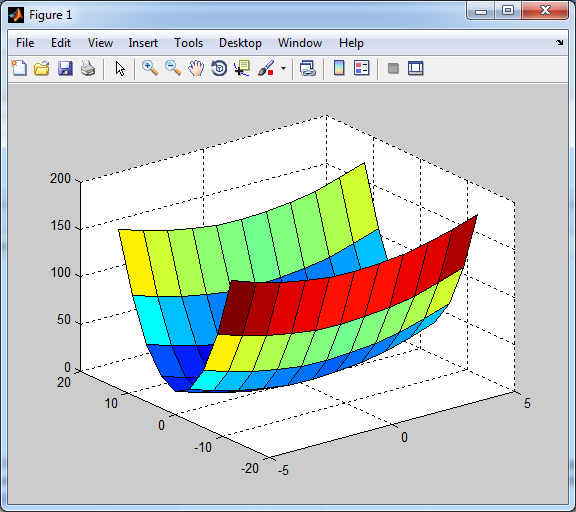Save the figure with the floppy icon

(x=65, y=68)
